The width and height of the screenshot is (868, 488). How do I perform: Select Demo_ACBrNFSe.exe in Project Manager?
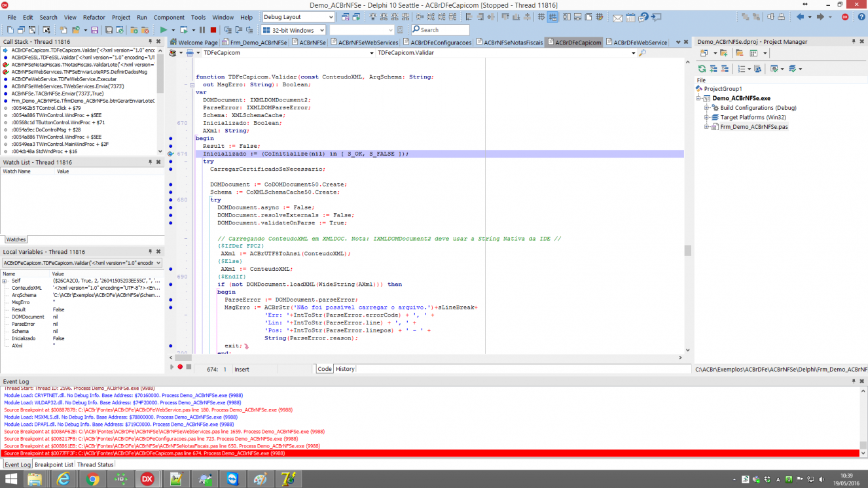click(741, 98)
